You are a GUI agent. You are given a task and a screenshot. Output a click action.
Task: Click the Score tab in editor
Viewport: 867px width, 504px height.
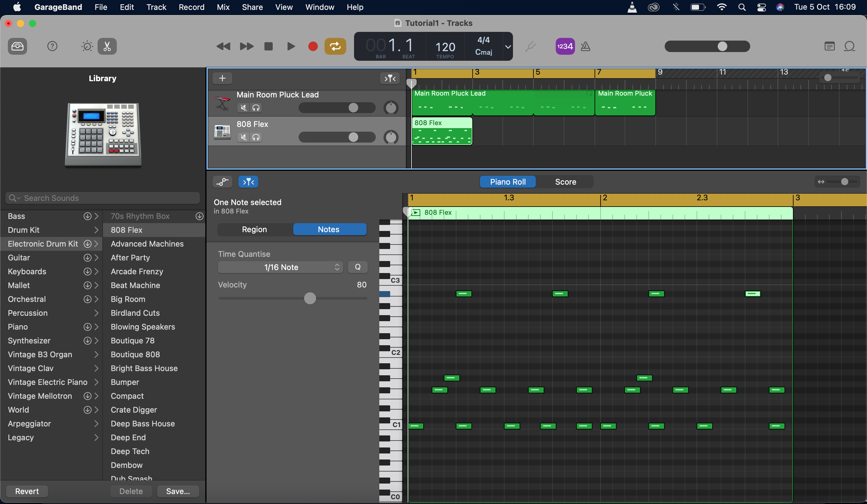(564, 181)
